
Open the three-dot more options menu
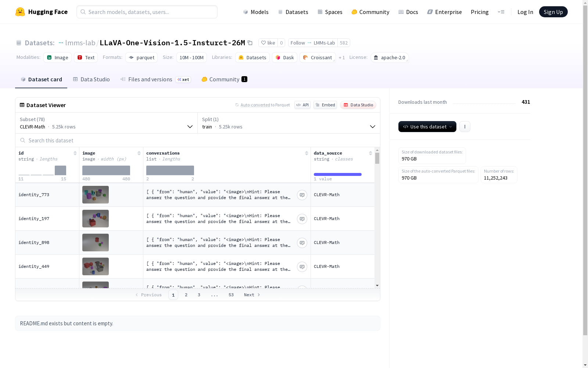coord(465,127)
